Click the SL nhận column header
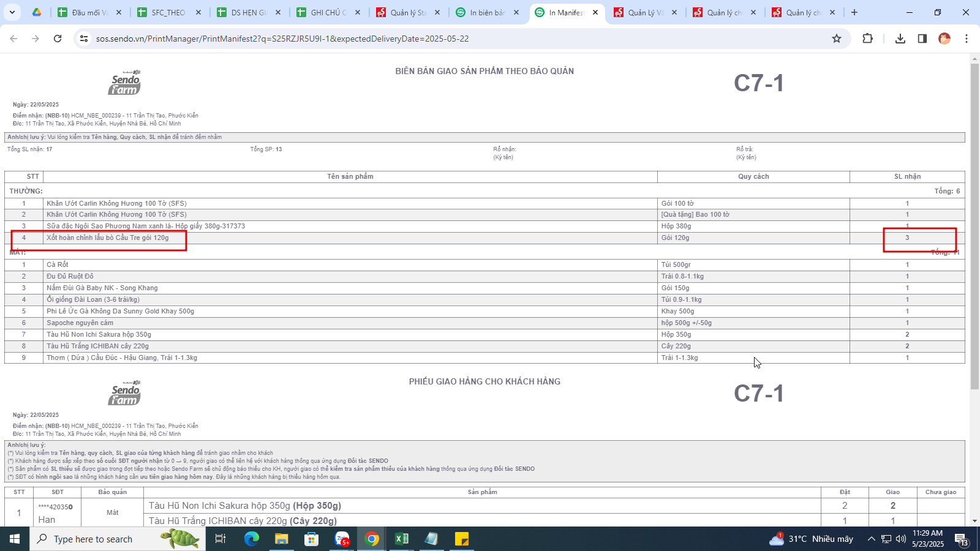The height and width of the screenshot is (551, 980). [x=907, y=176]
